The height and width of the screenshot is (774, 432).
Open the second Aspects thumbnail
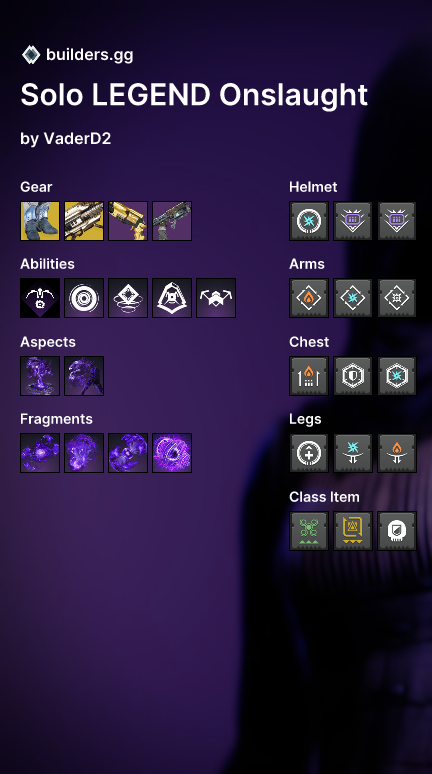(84, 376)
